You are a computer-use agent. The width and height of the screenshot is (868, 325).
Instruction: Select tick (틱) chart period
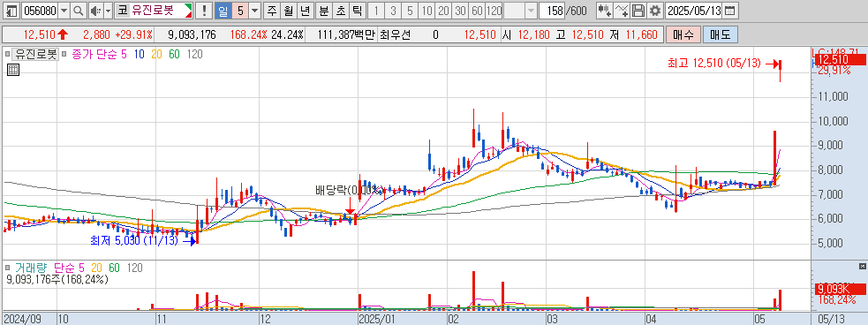coord(357,10)
